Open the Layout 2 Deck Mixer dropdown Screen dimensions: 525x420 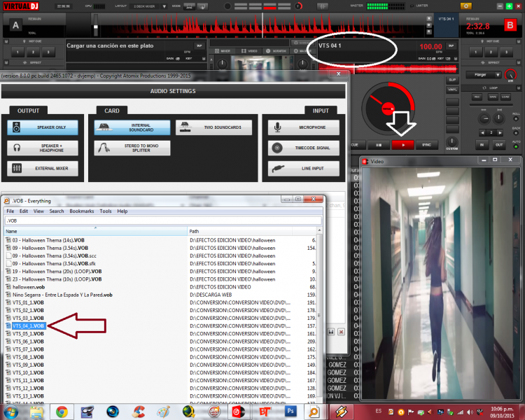(150, 6)
